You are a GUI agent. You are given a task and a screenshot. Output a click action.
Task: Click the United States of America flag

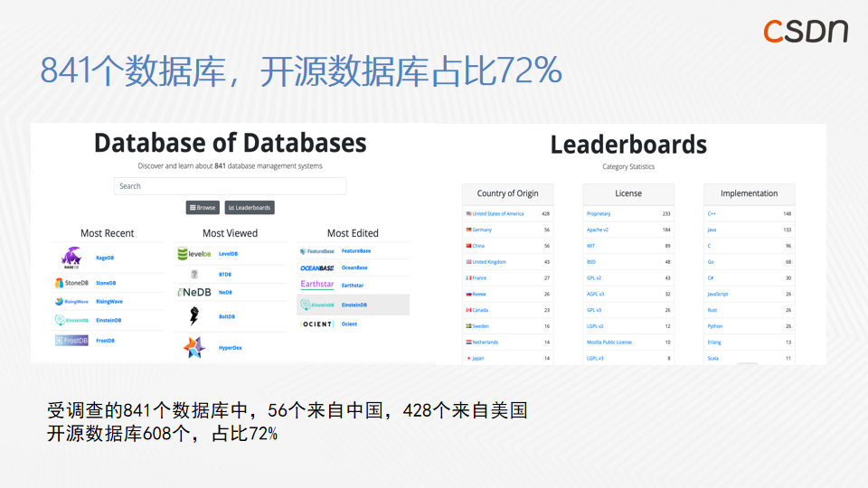pos(469,213)
